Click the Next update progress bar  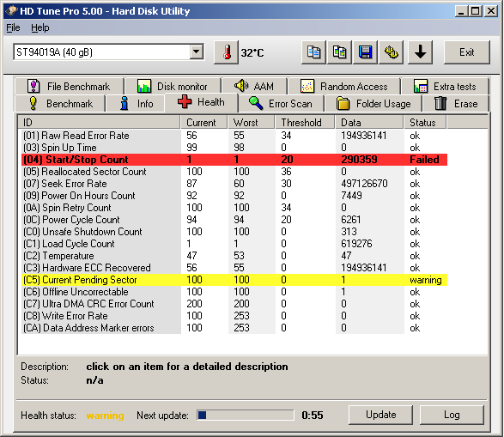coord(246,416)
